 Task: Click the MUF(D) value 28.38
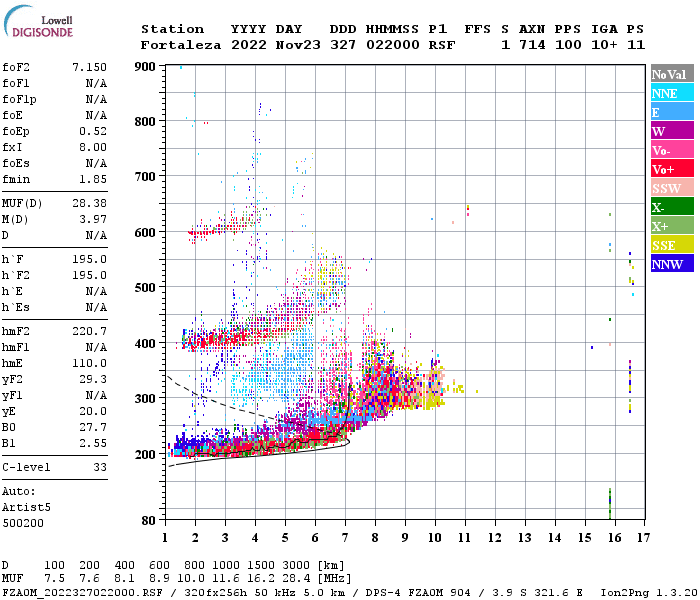(89, 204)
